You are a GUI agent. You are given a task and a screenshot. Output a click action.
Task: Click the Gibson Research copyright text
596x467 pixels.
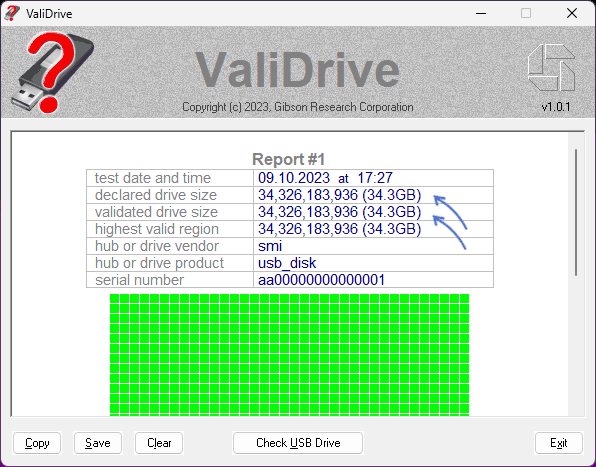(x=298, y=107)
